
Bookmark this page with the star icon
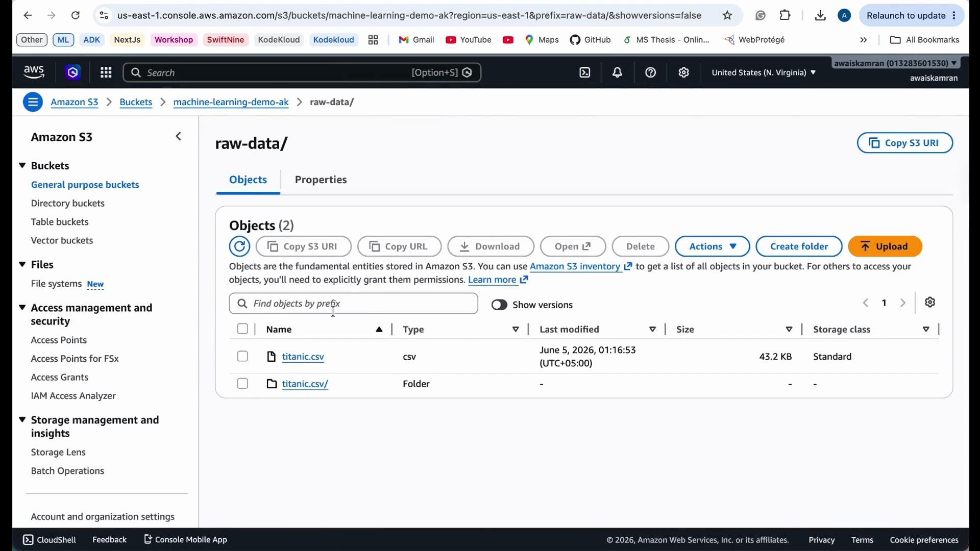point(728,16)
